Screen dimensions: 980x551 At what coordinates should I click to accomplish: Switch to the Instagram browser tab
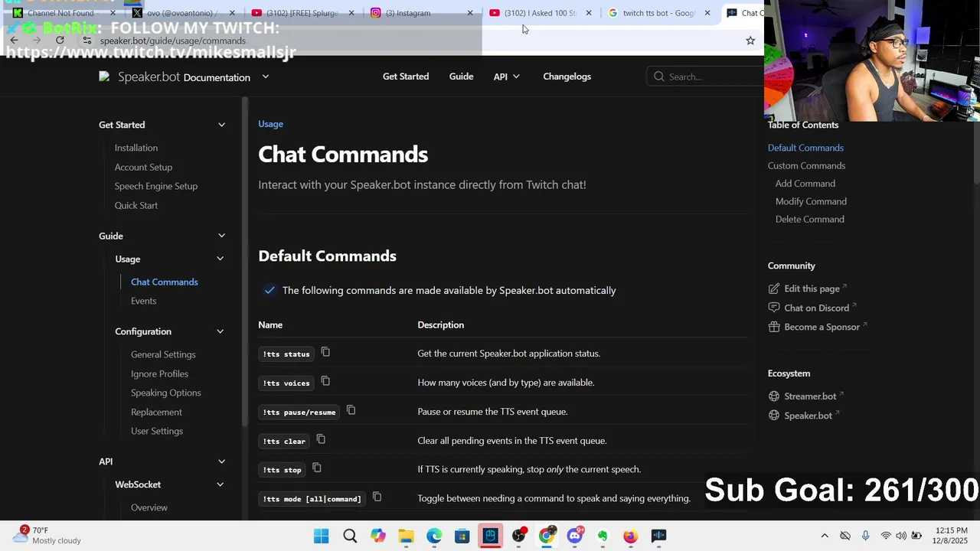[420, 13]
